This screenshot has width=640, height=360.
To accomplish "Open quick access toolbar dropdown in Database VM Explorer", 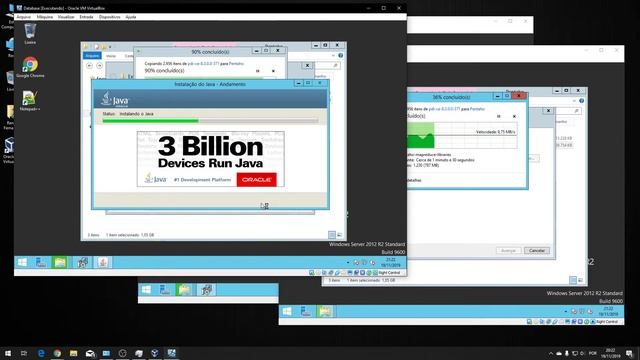I will click(x=110, y=47).
